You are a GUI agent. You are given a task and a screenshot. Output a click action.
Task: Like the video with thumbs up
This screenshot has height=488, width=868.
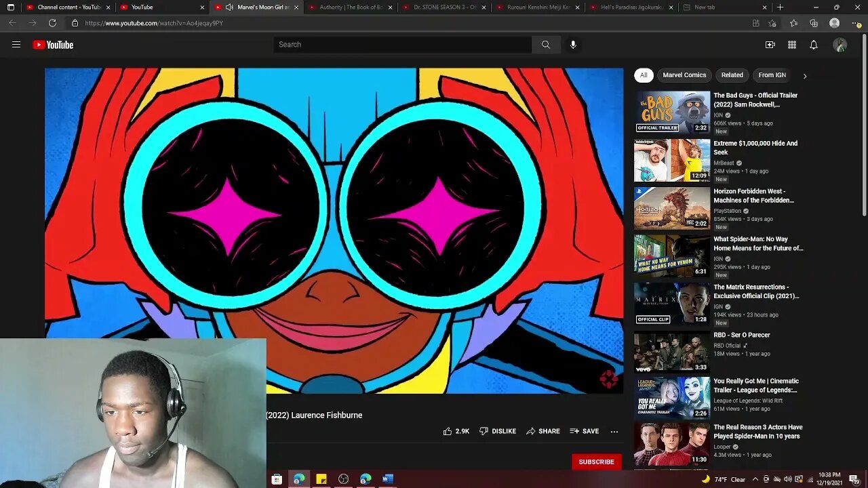(x=456, y=431)
